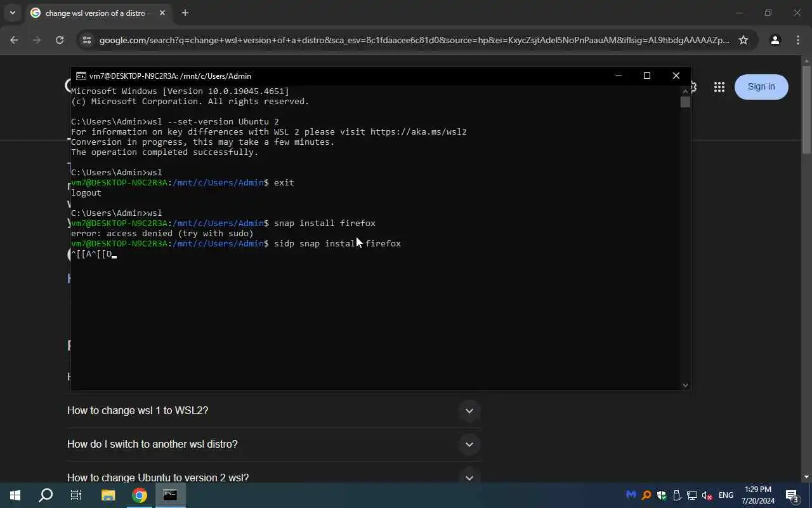This screenshot has height=508, width=812.
Task: Go back in Chrome
Action: click(x=14, y=40)
